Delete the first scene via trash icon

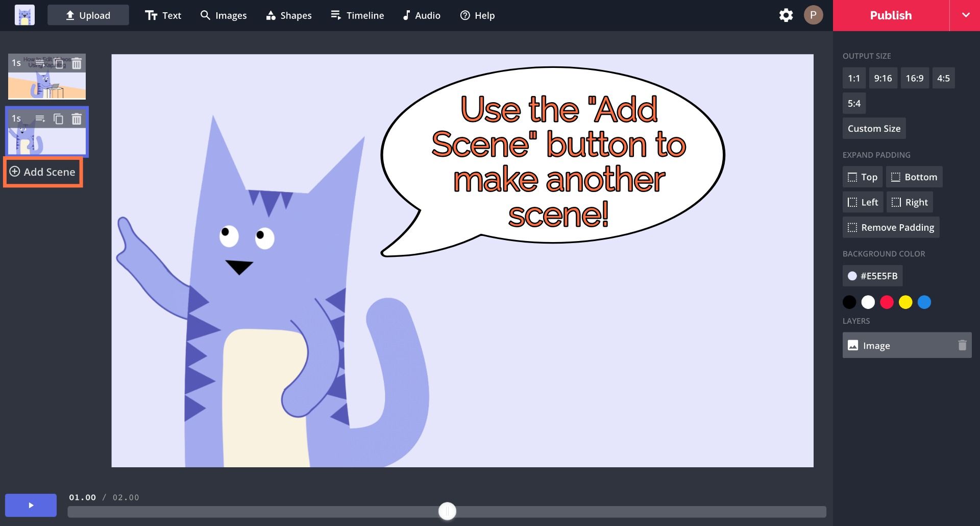pyautogui.click(x=77, y=63)
